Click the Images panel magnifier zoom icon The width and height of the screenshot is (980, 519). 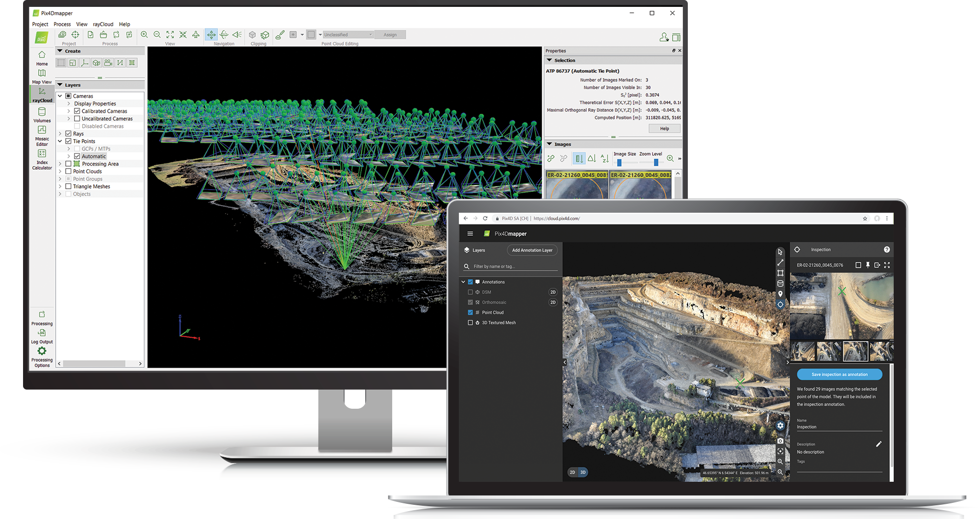(670, 158)
